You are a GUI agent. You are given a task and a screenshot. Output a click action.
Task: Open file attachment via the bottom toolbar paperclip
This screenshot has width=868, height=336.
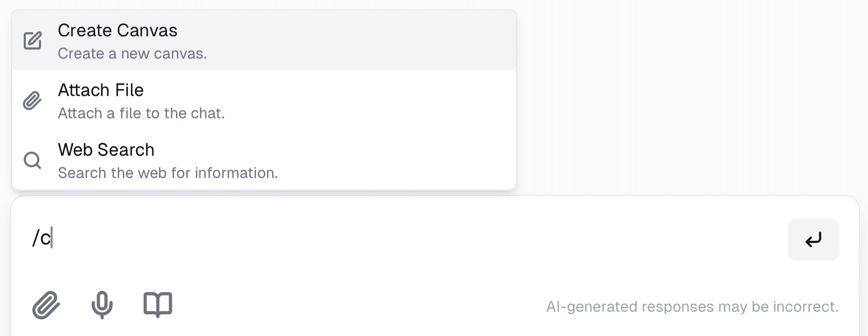click(46, 305)
